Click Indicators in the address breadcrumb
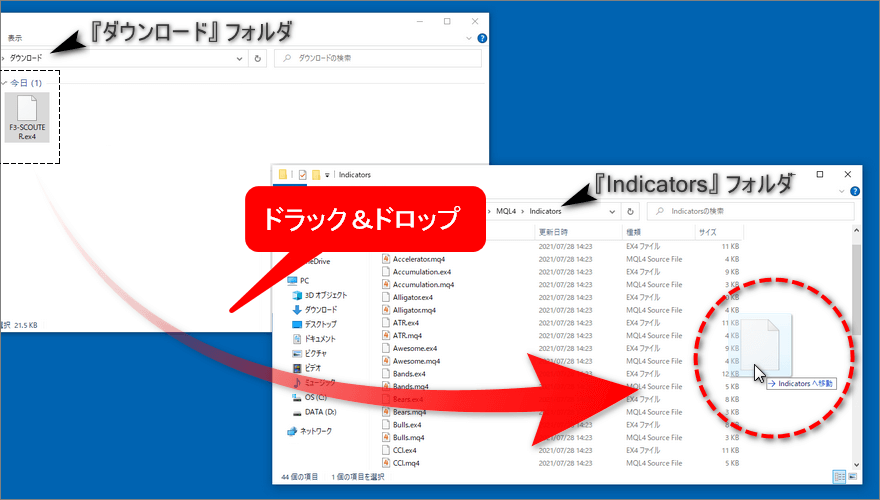This screenshot has width=880, height=500. 545,212
